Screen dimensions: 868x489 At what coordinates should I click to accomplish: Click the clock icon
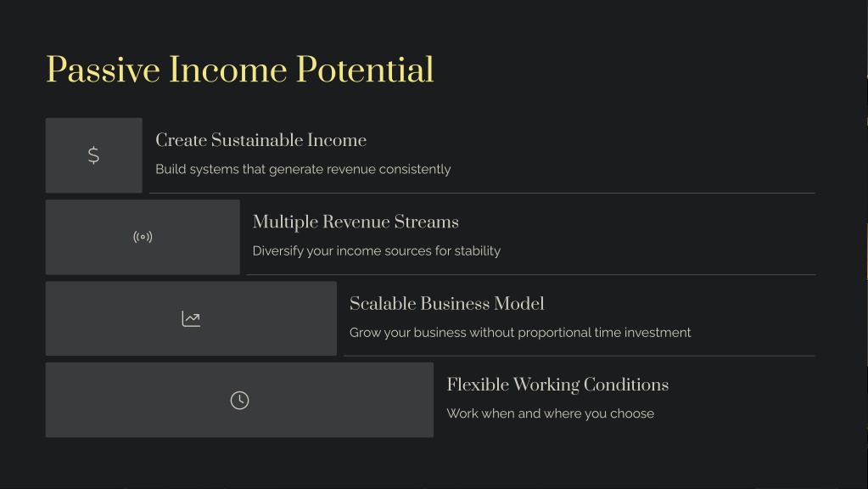239,401
